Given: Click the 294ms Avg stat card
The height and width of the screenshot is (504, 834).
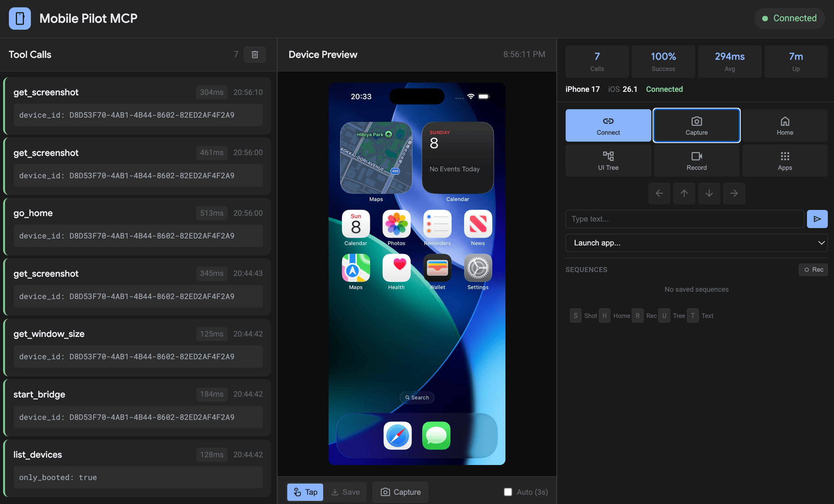Looking at the screenshot, I should 730,62.
